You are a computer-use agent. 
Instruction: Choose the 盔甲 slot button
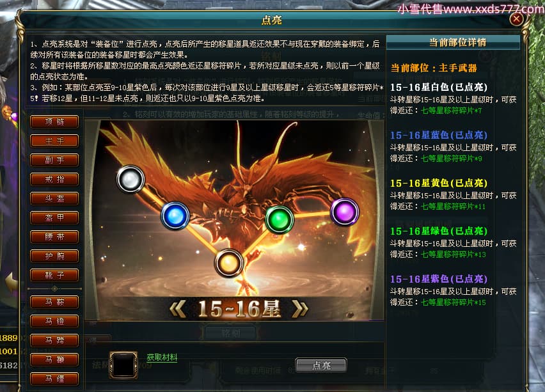(x=54, y=217)
